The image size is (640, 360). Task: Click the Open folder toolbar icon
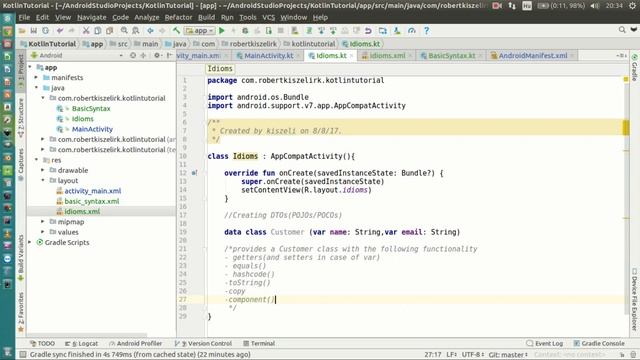click(22, 31)
